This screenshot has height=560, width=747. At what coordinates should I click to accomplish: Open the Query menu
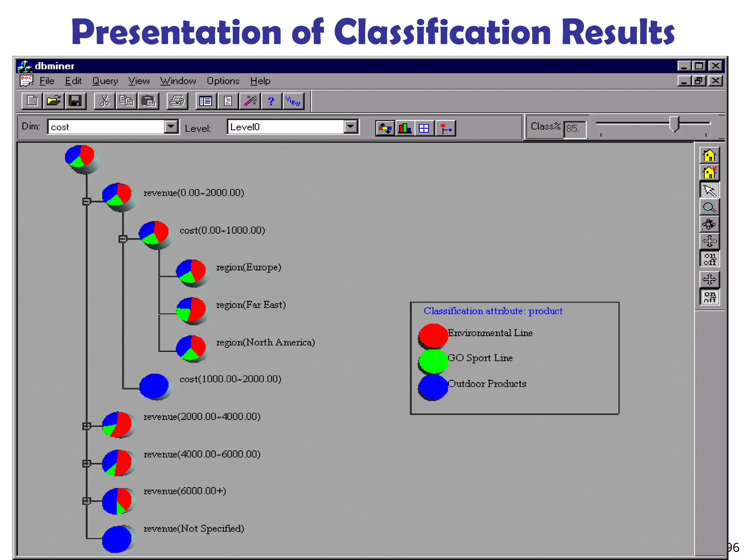coord(105,81)
